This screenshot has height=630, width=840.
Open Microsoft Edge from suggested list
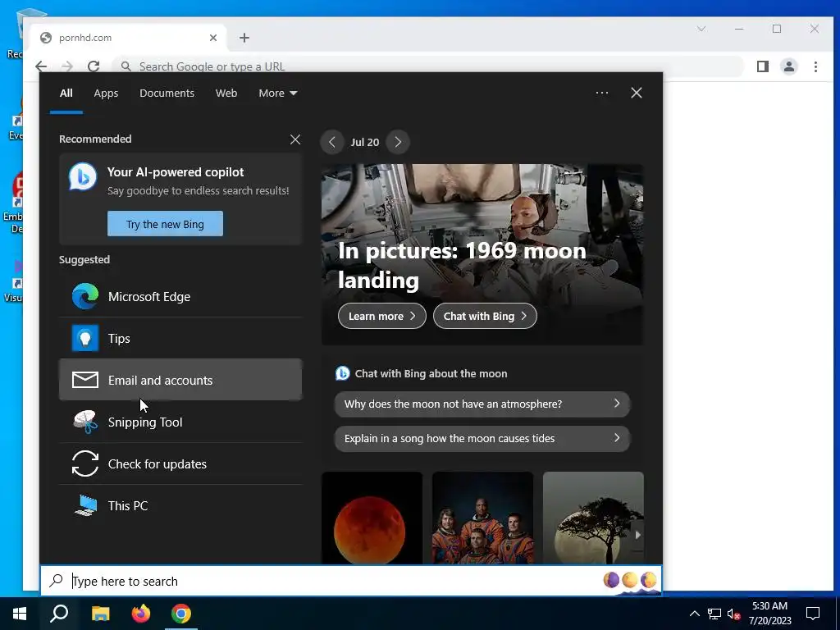[x=180, y=296]
